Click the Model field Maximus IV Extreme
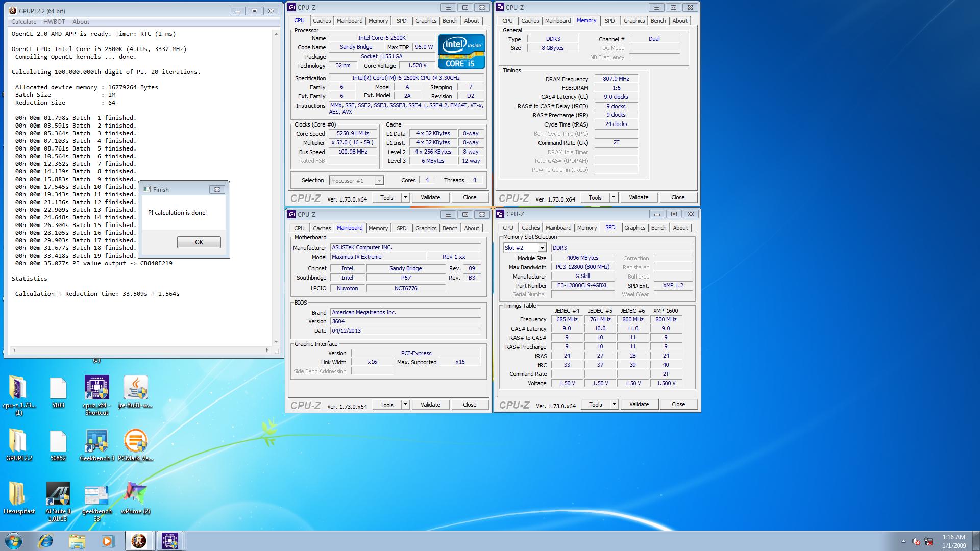 pyautogui.click(x=378, y=257)
